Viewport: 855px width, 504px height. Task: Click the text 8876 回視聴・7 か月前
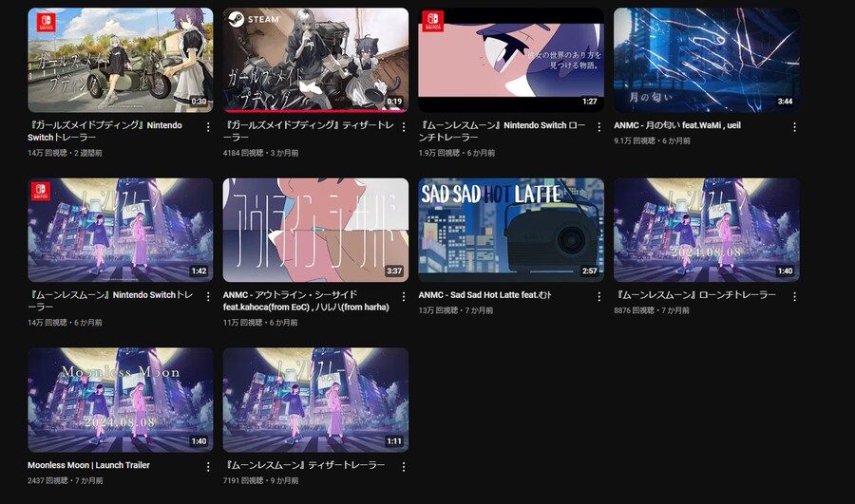652,310
